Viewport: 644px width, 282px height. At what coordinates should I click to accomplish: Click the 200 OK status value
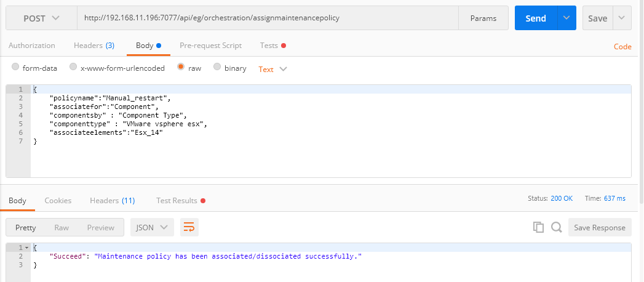click(x=562, y=198)
